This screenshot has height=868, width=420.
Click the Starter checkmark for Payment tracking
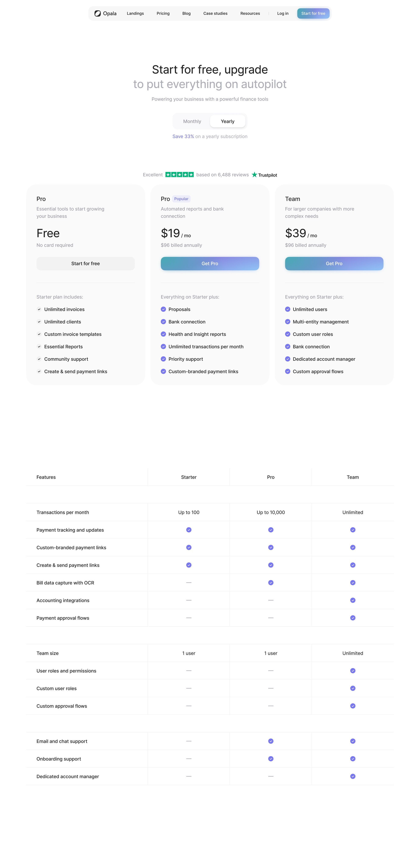coord(189,530)
